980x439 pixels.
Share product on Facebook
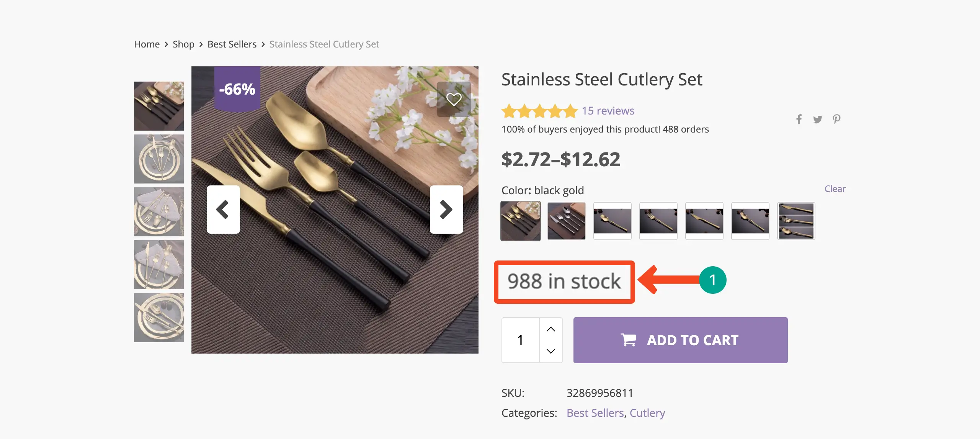pyautogui.click(x=799, y=120)
